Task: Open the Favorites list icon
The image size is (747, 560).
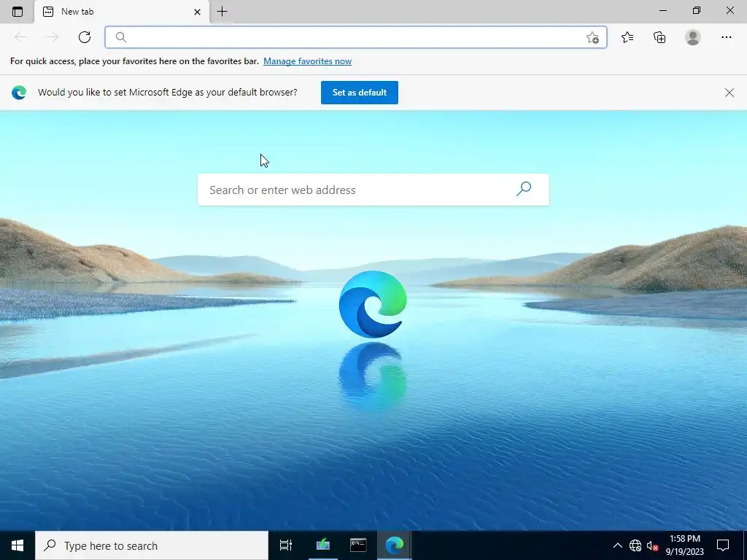Action: coord(627,37)
